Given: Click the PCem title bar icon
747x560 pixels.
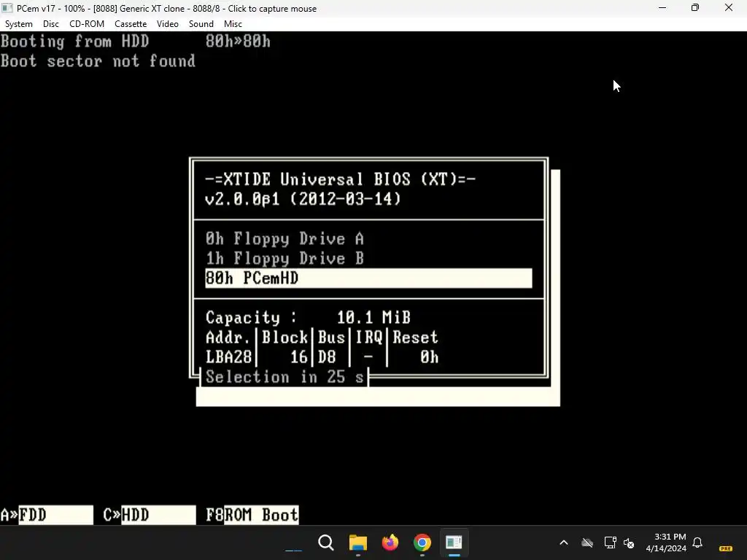Looking at the screenshot, I should [x=7, y=8].
